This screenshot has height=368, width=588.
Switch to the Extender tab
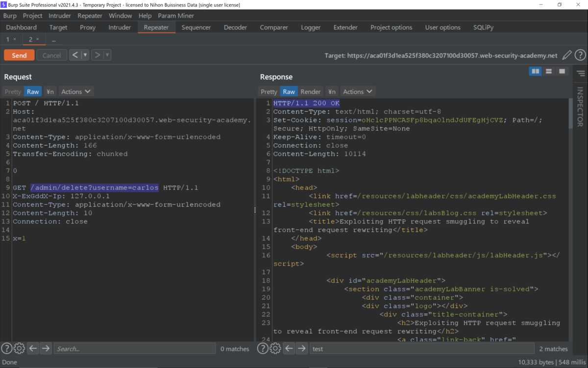point(345,27)
